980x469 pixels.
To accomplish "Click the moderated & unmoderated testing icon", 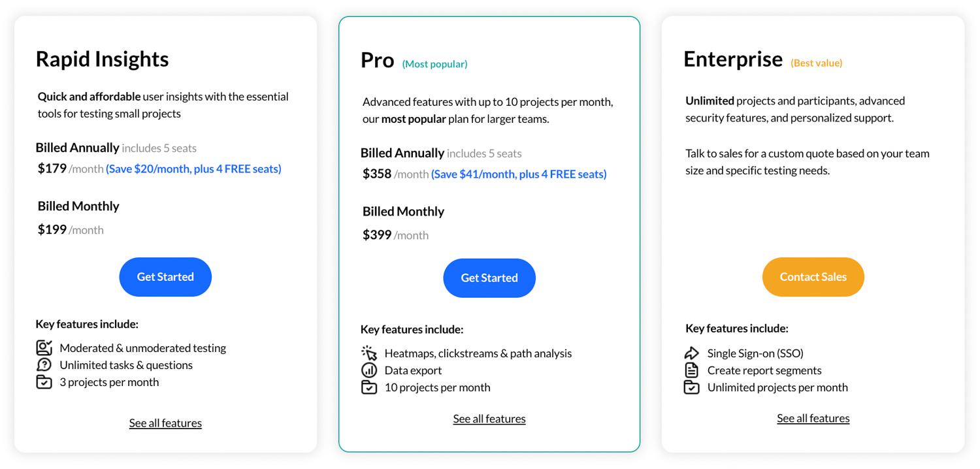I will pyautogui.click(x=44, y=348).
